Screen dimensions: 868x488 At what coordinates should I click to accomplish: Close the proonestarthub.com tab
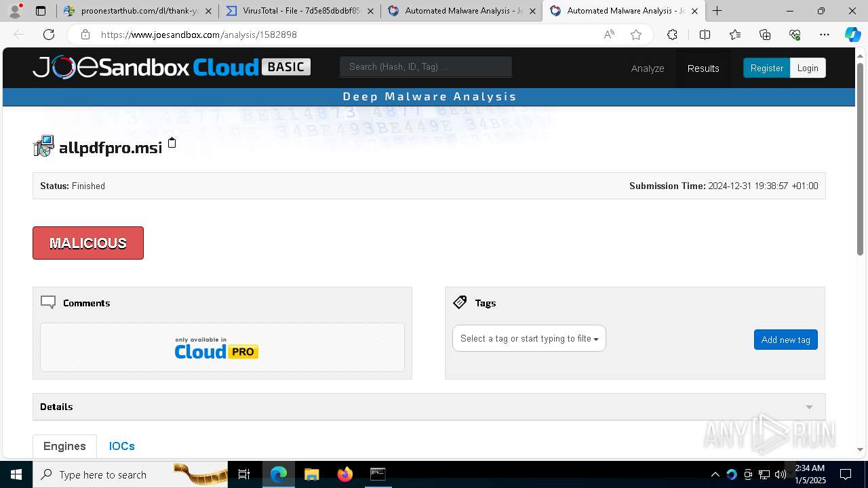coord(208,11)
